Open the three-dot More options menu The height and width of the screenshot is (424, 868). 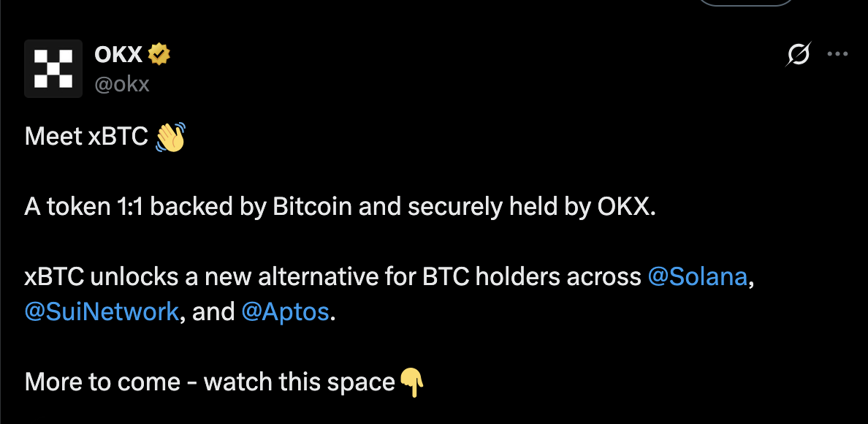(x=837, y=54)
